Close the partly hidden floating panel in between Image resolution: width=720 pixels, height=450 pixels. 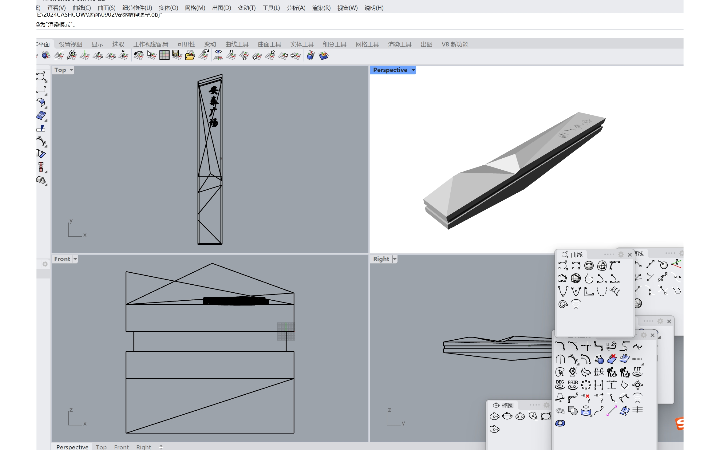pyautogui.click(x=669, y=321)
